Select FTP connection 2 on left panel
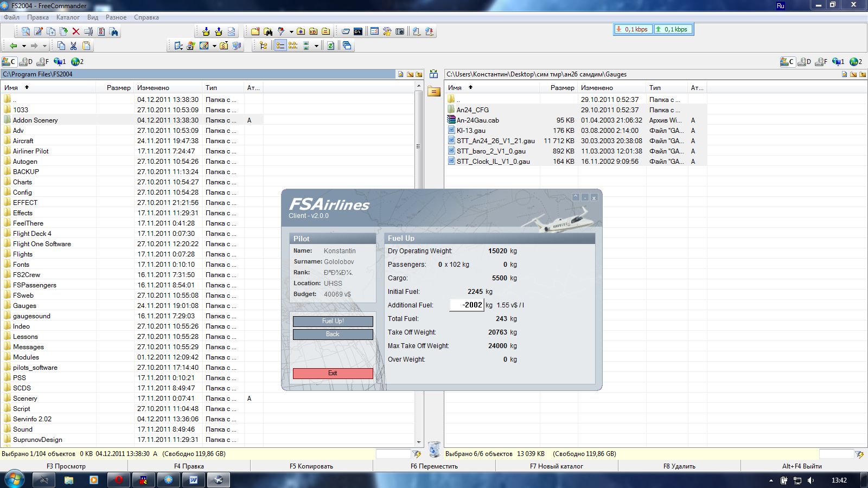The width and height of the screenshot is (868, 488). coord(78,62)
